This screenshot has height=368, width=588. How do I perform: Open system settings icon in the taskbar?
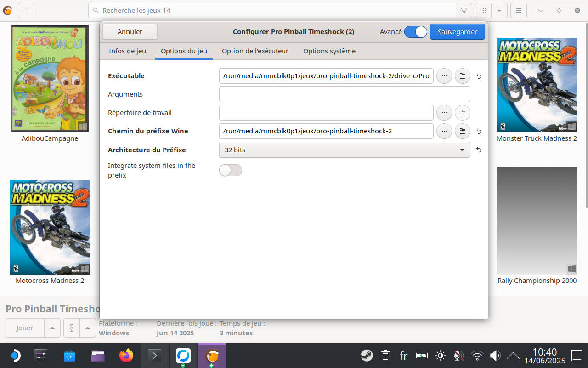(x=41, y=356)
